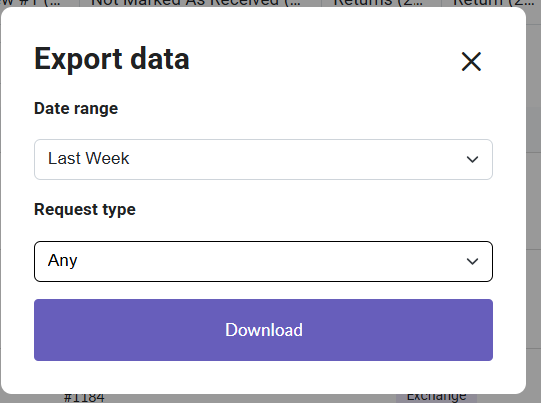Click the Request type label

[85, 210]
